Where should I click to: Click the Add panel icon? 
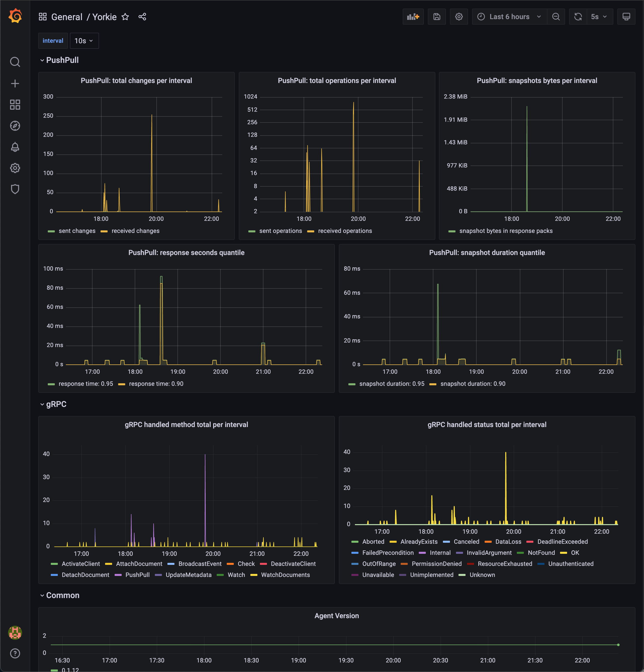[413, 17]
